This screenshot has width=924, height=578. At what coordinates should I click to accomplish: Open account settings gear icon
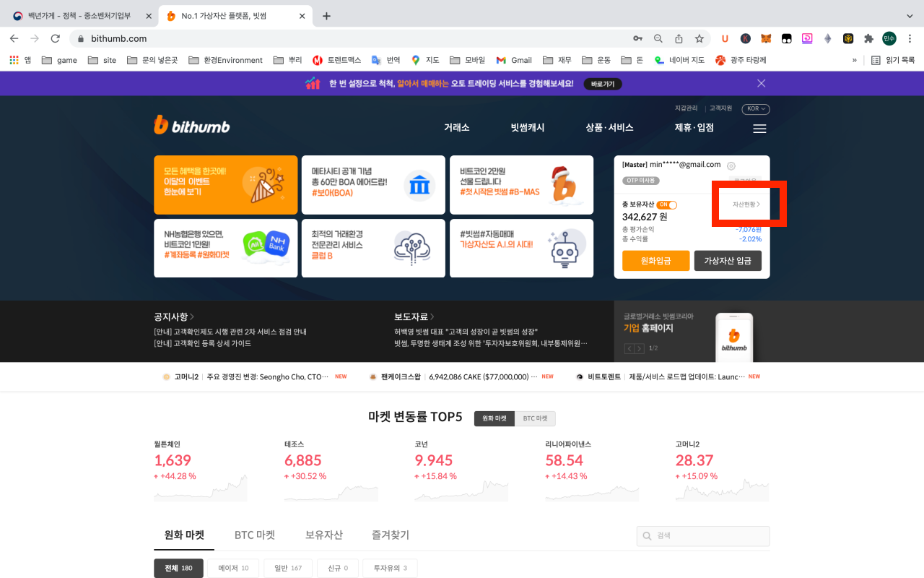point(731,165)
